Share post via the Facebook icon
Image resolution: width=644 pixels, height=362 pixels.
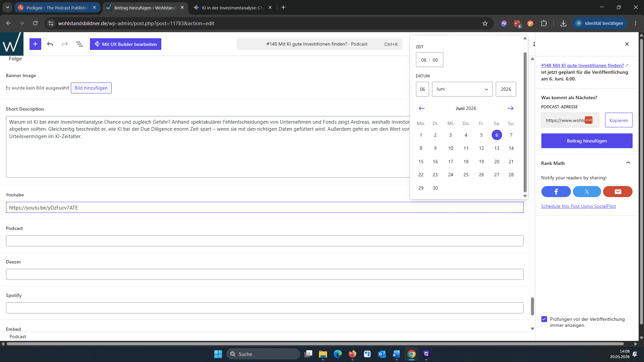click(x=556, y=192)
